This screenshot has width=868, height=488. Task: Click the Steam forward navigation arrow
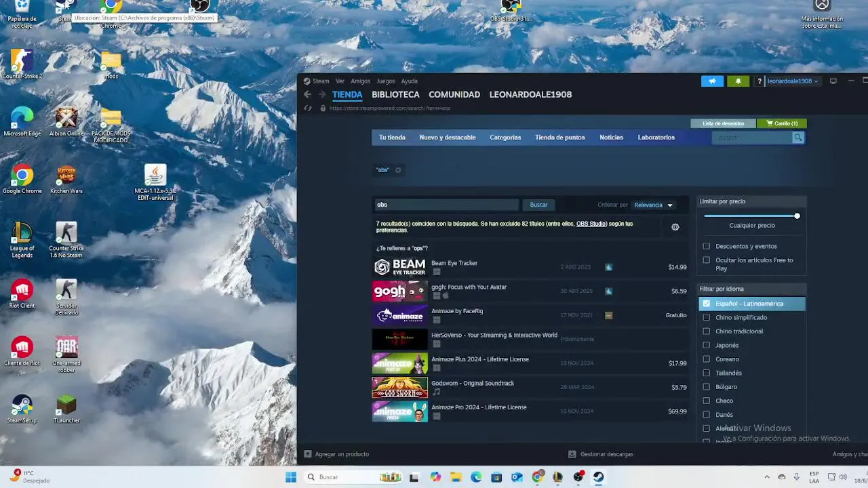click(322, 95)
